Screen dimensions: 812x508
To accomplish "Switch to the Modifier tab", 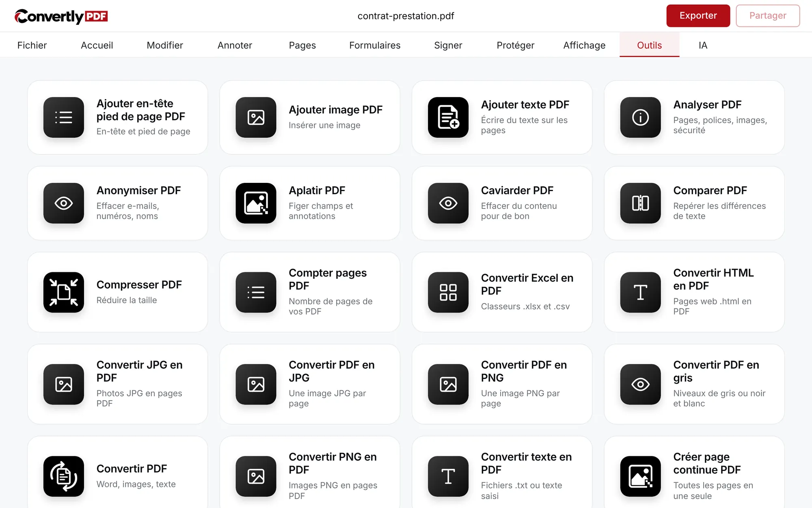I will 165,45.
